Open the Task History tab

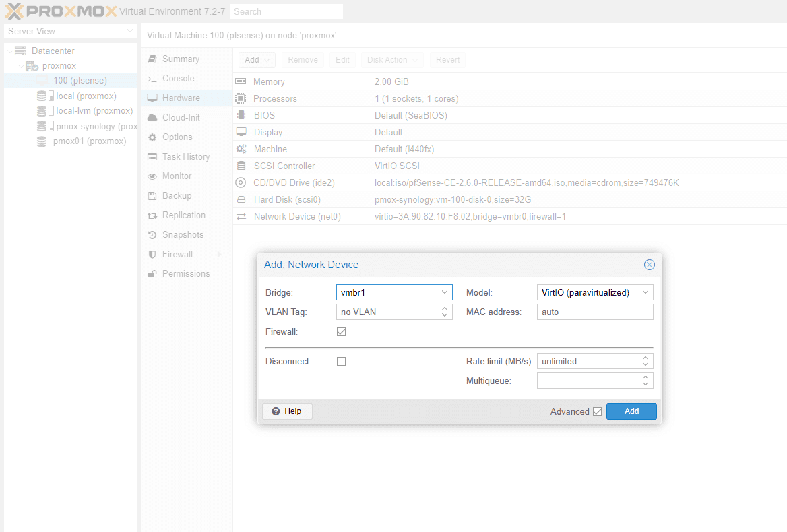click(187, 156)
